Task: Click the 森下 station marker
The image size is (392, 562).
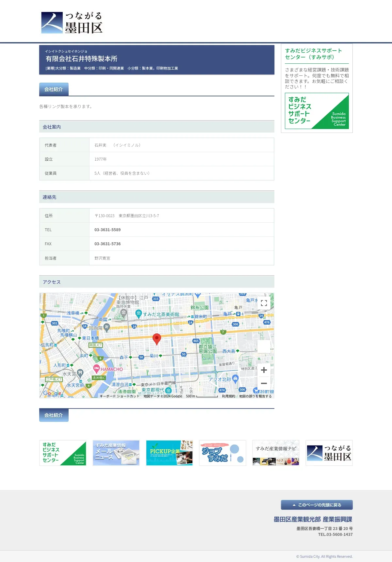Action: 130,358
